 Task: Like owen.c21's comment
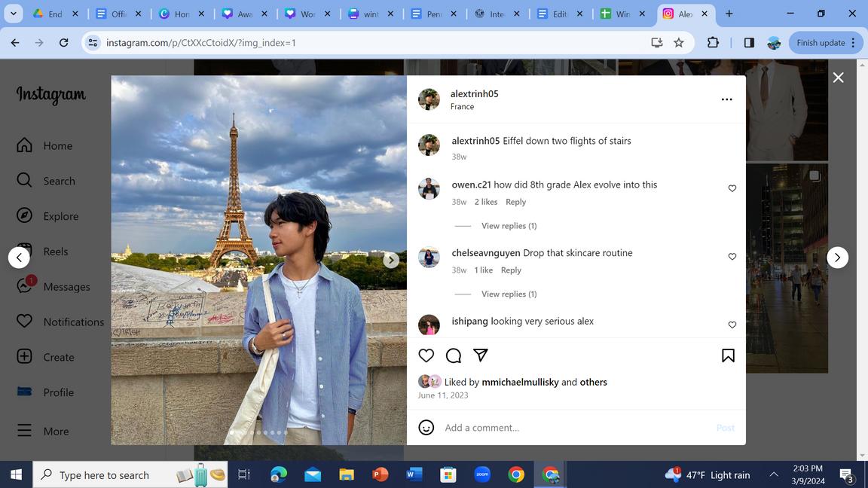(x=732, y=189)
